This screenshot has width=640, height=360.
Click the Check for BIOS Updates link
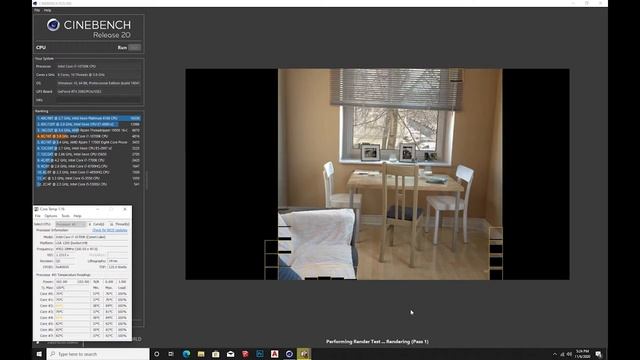tap(110, 230)
